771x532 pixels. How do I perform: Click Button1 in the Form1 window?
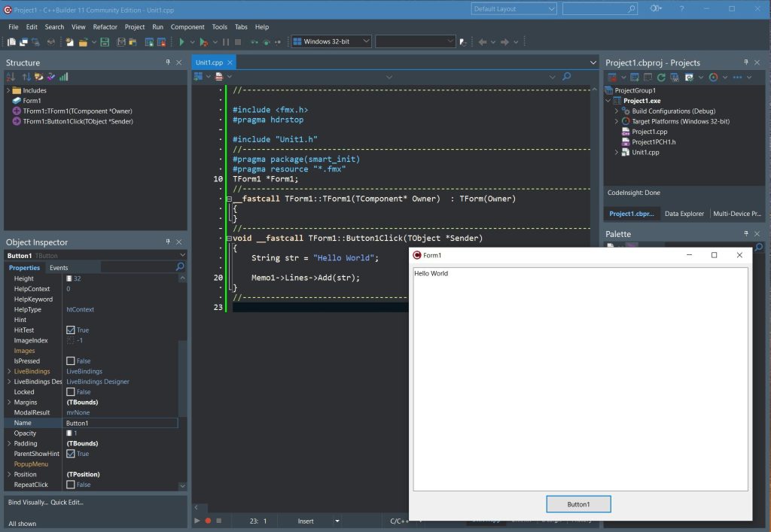click(x=578, y=504)
